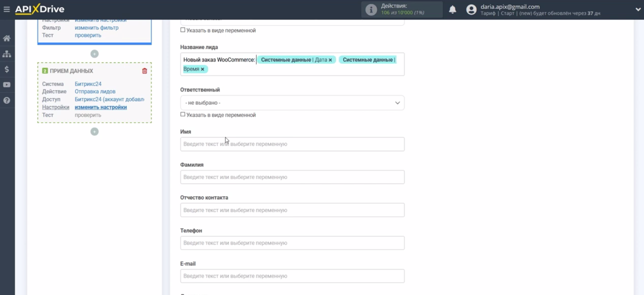This screenshot has width=644, height=295.
Task: Click the user avatar icon
Action: (x=472, y=10)
